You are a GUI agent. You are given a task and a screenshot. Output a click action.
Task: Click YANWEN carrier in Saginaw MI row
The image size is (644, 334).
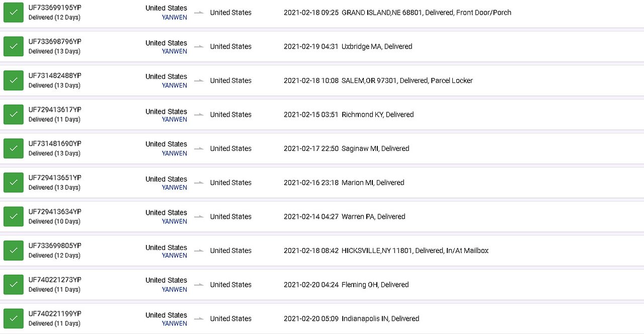175,153
